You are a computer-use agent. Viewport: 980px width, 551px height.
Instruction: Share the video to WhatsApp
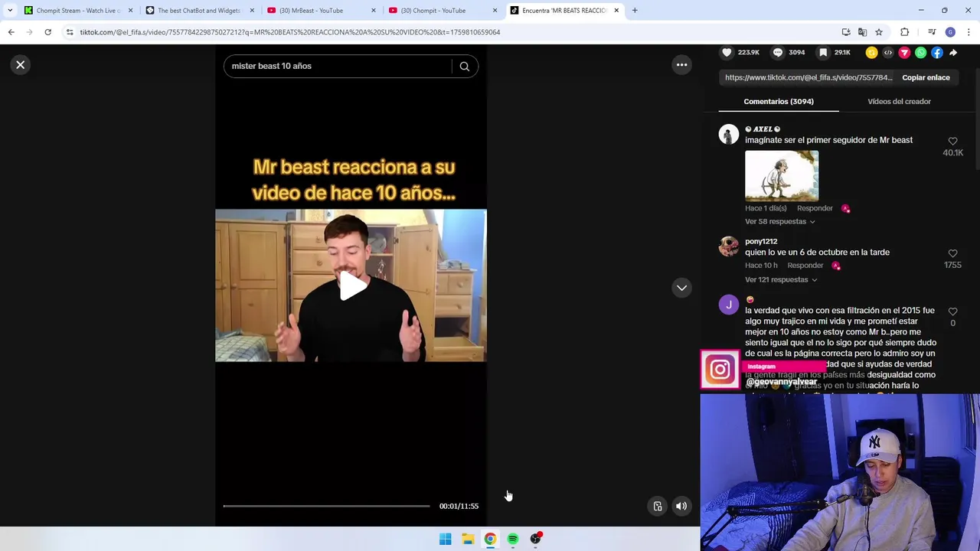click(x=920, y=53)
